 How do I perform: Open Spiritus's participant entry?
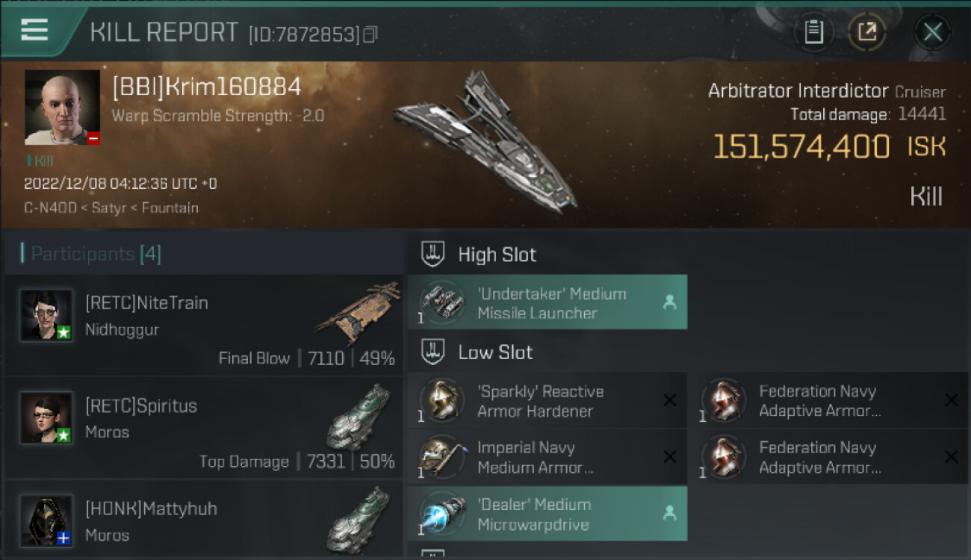coord(203,428)
